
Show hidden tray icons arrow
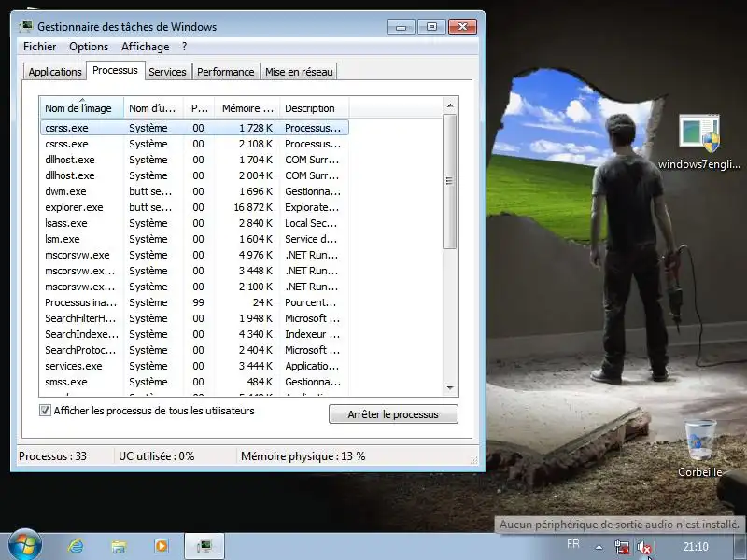pyautogui.click(x=599, y=548)
